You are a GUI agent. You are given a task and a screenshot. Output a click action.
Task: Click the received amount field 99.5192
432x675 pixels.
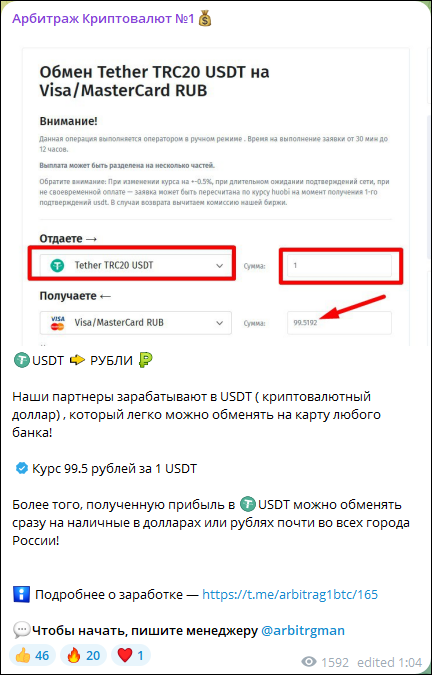tap(339, 323)
